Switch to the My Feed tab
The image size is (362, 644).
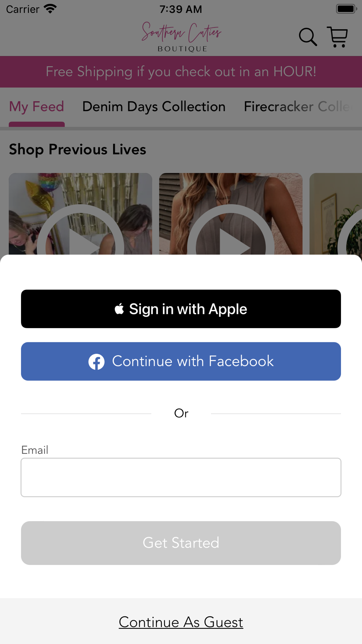pyautogui.click(x=37, y=107)
